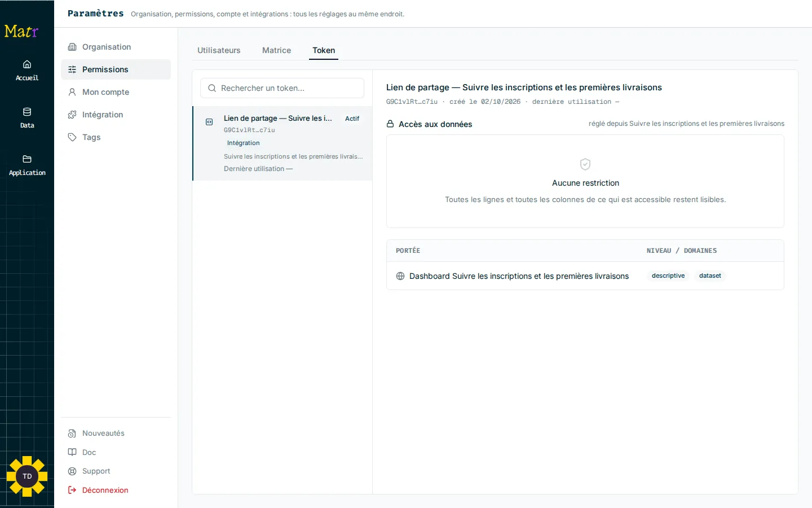Click token ID G9C1vlRt…c7iu in list
The height and width of the screenshot is (508, 812).
(249, 130)
